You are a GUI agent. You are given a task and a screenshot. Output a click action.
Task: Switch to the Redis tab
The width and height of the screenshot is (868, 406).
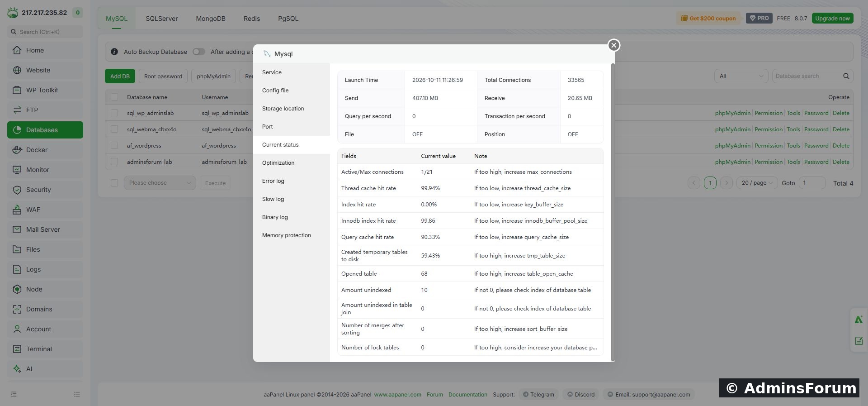coord(252,19)
